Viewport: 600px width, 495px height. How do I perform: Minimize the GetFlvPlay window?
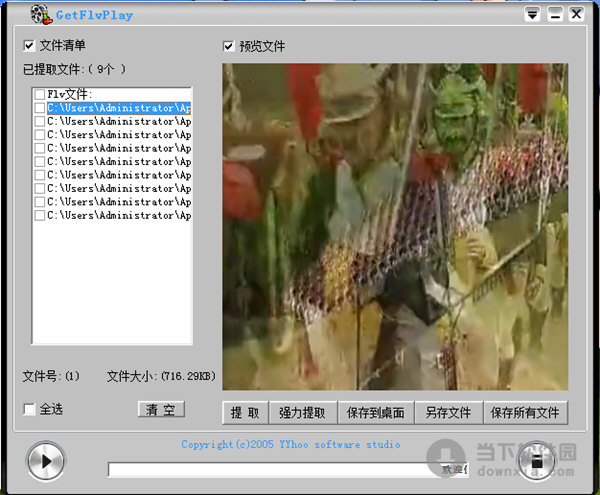pos(555,15)
